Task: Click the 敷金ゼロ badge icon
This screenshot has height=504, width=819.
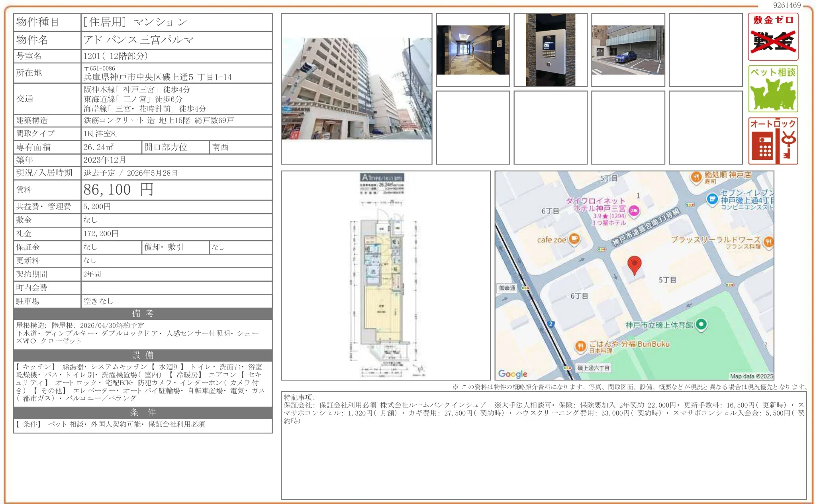Action: tap(773, 37)
